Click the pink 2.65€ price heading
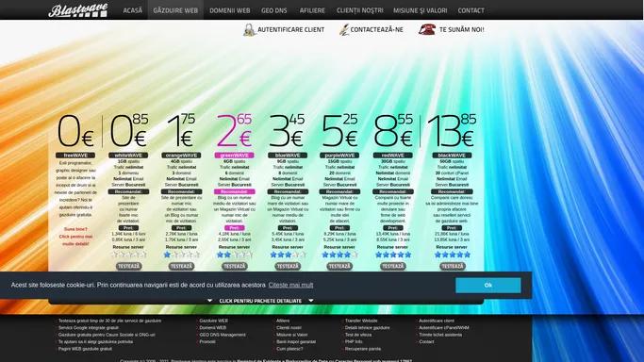The width and height of the screenshot is (644, 362). [x=235, y=131]
